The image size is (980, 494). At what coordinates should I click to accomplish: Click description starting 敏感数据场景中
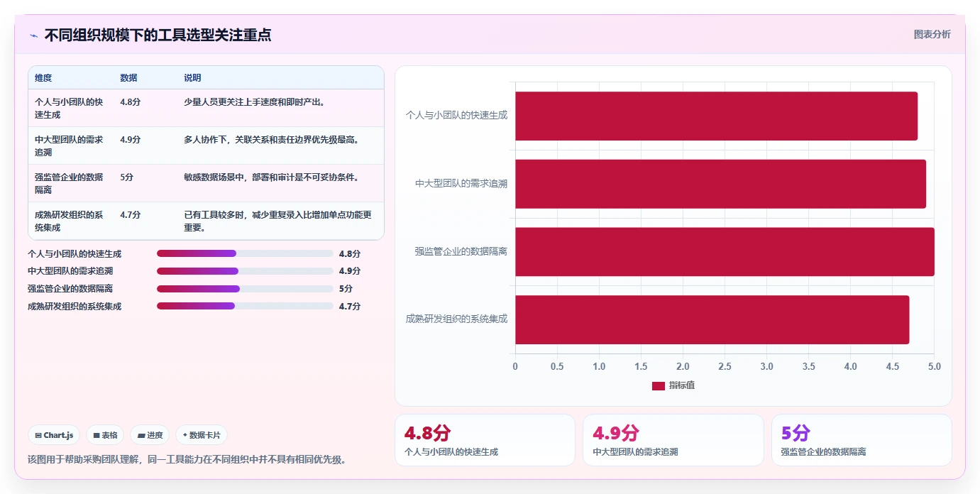(272, 177)
